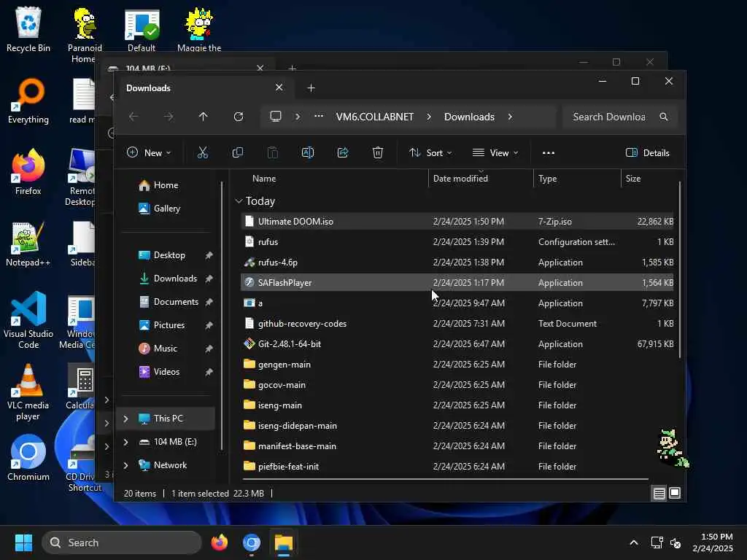Add a new tab in Downloads window
This screenshot has height=560, width=747.
tap(311, 88)
